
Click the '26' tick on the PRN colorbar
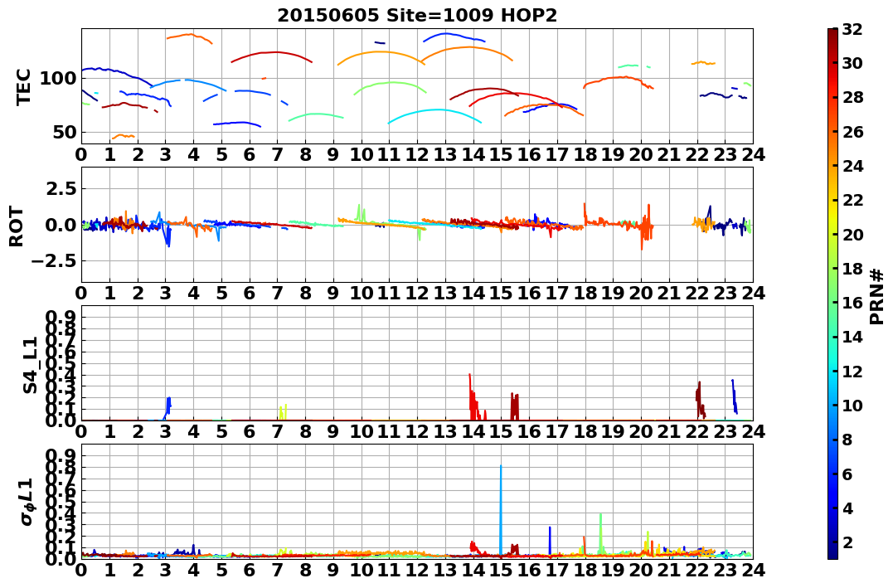pyautogui.click(x=852, y=132)
